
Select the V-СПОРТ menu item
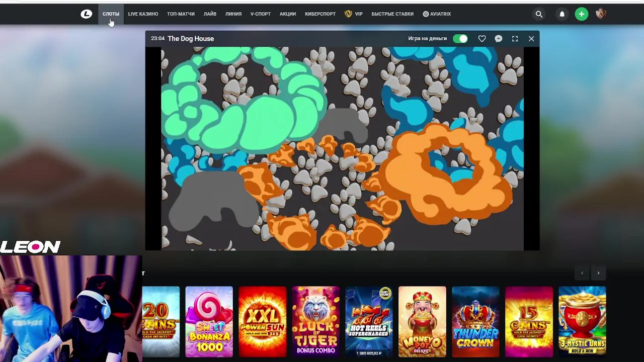(261, 14)
